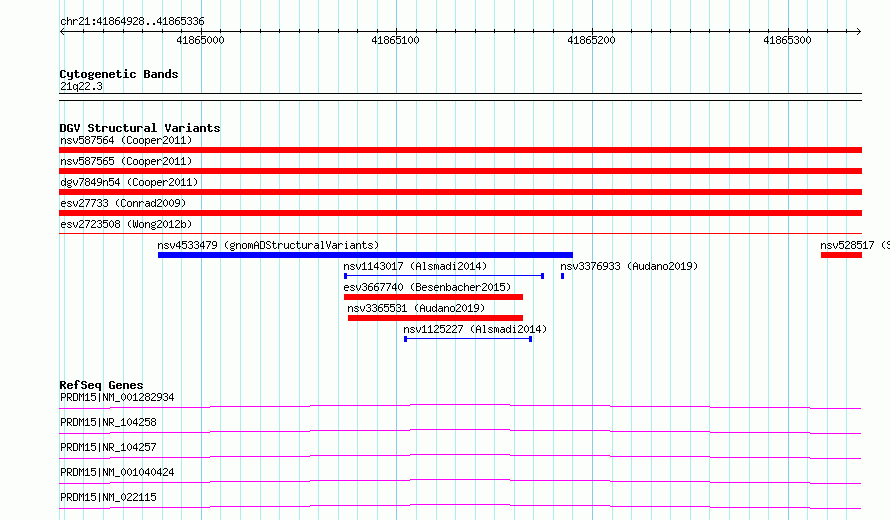The height and width of the screenshot is (520, 890).
Task: Select PRDM15|NM_001040424 gene label
Action: pyautogui.click(x=117, y=472)
